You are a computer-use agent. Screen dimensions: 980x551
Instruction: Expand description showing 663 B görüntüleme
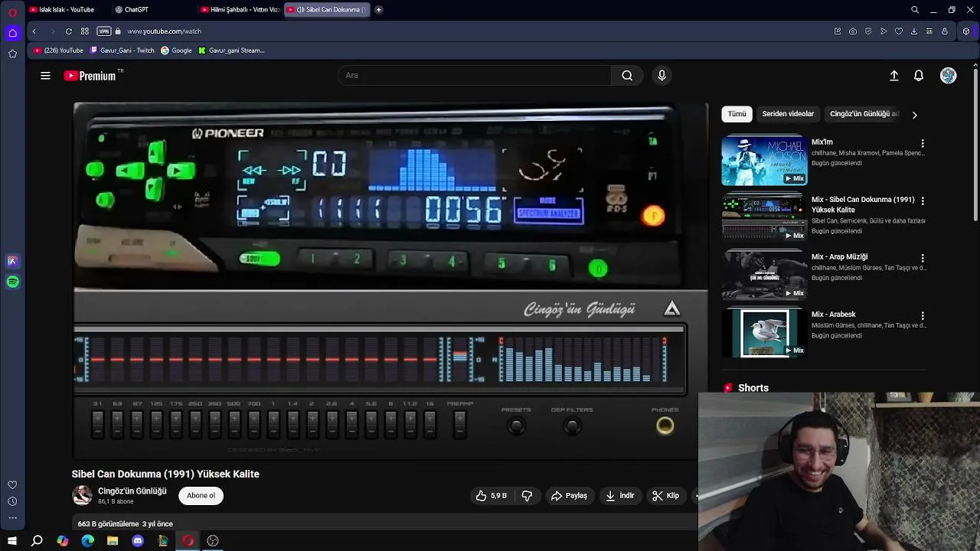pos(126,524)
